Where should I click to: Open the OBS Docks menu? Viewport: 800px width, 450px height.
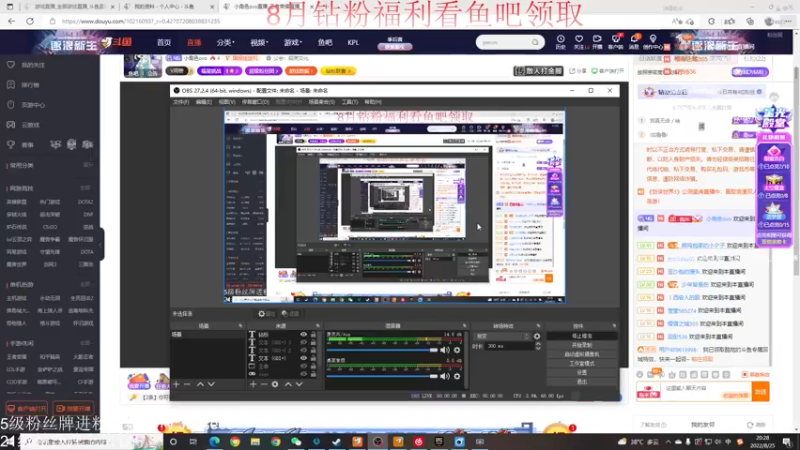coord(255,102)
